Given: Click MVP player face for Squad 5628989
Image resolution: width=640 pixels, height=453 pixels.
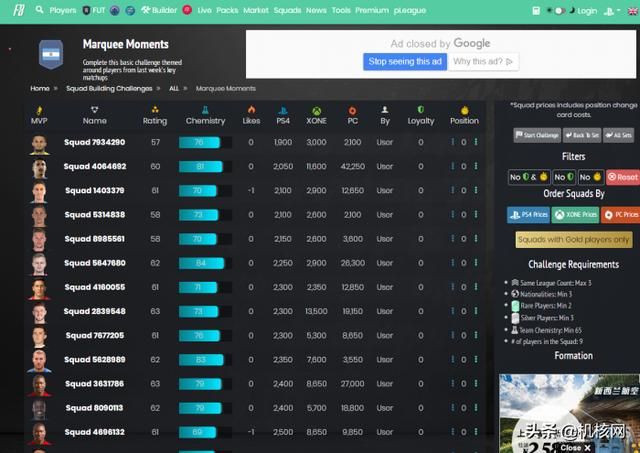Looking at the screenshot, I should 39,362.
